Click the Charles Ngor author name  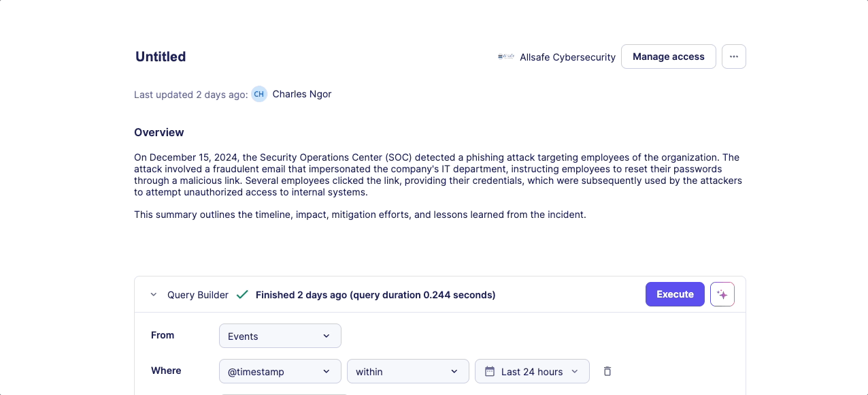click(302, 94)
